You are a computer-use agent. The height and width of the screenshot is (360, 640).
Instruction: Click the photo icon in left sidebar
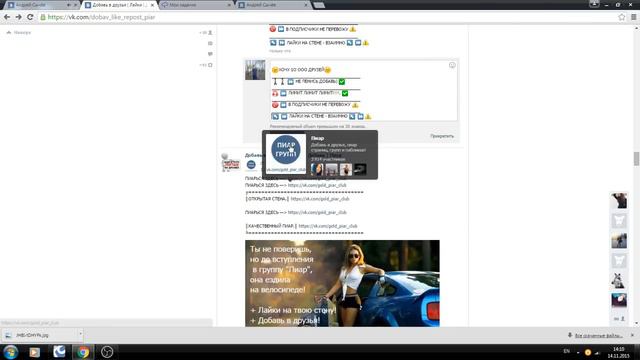pyautogui.click(x=210, y=43)
